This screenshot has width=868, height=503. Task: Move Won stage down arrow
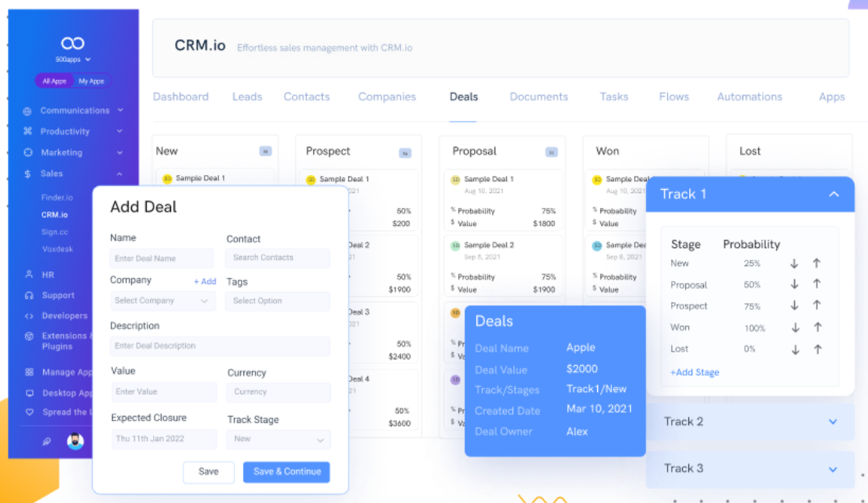coord(795,327)
